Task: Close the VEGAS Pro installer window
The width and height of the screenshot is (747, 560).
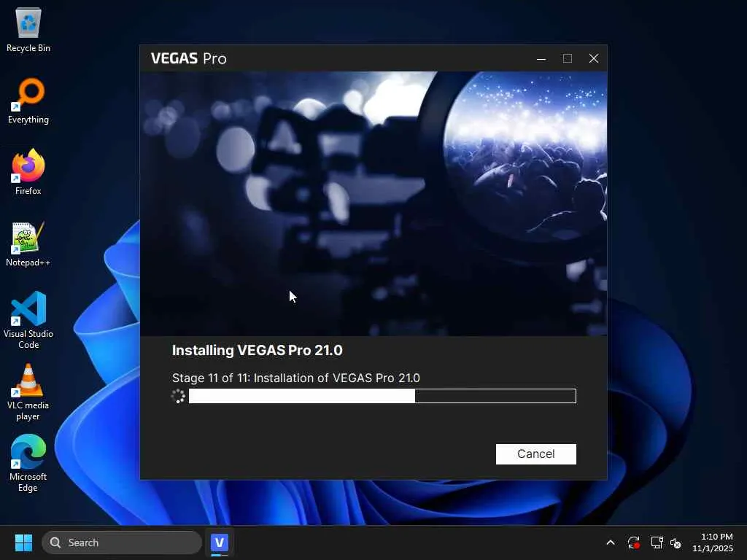Action: pos(594,58)
